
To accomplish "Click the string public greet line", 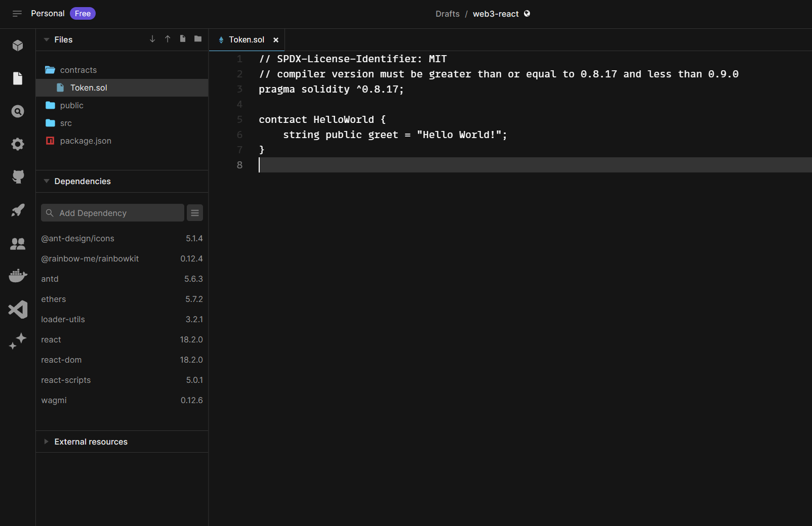I will 395,135.
